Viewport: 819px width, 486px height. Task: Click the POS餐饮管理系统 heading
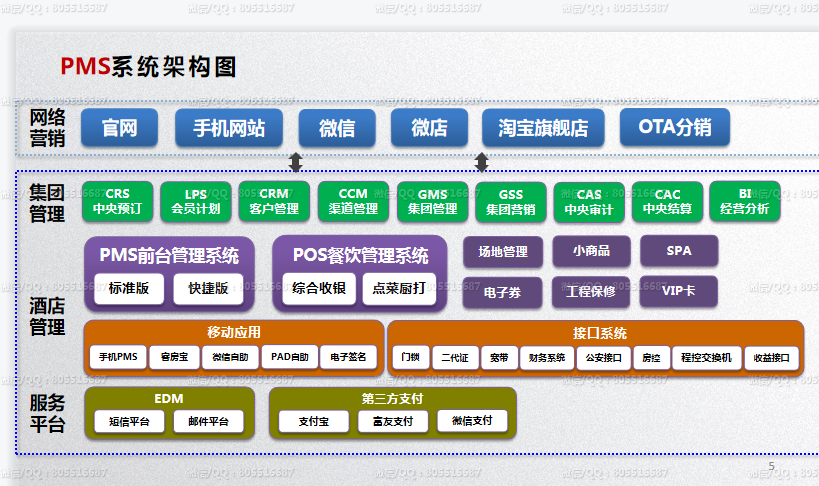point(360,256)
